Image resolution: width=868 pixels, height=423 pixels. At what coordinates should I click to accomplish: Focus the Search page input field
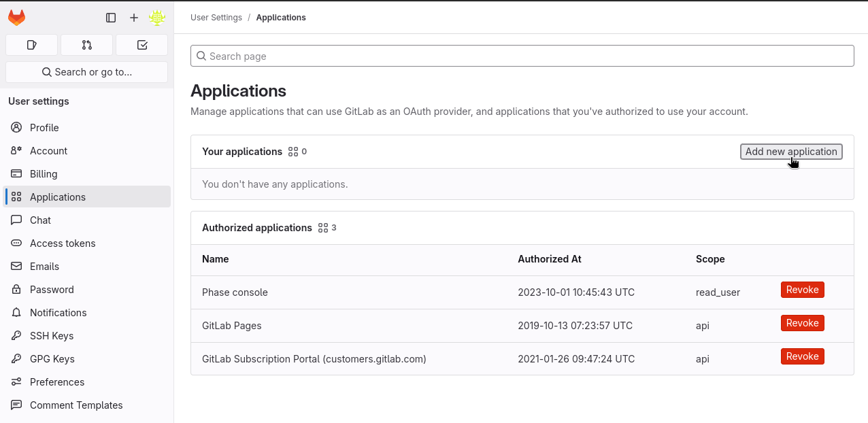coord(522,56)
